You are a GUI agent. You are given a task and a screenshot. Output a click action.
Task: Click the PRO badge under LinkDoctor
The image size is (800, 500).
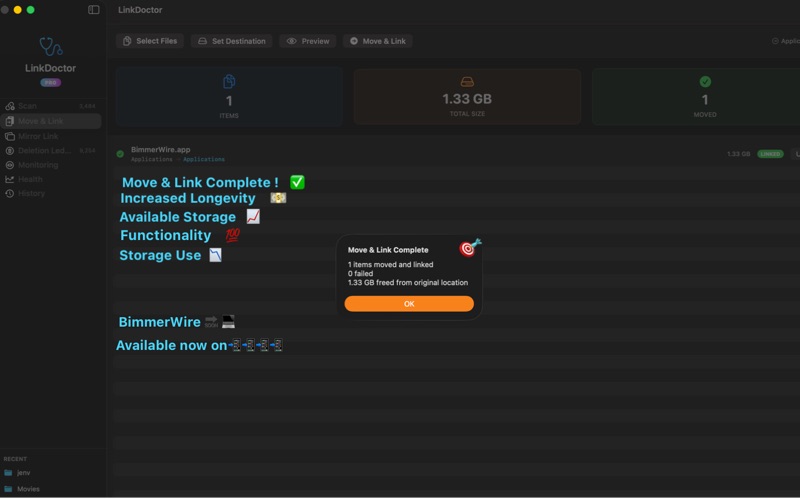pos(51,82)
